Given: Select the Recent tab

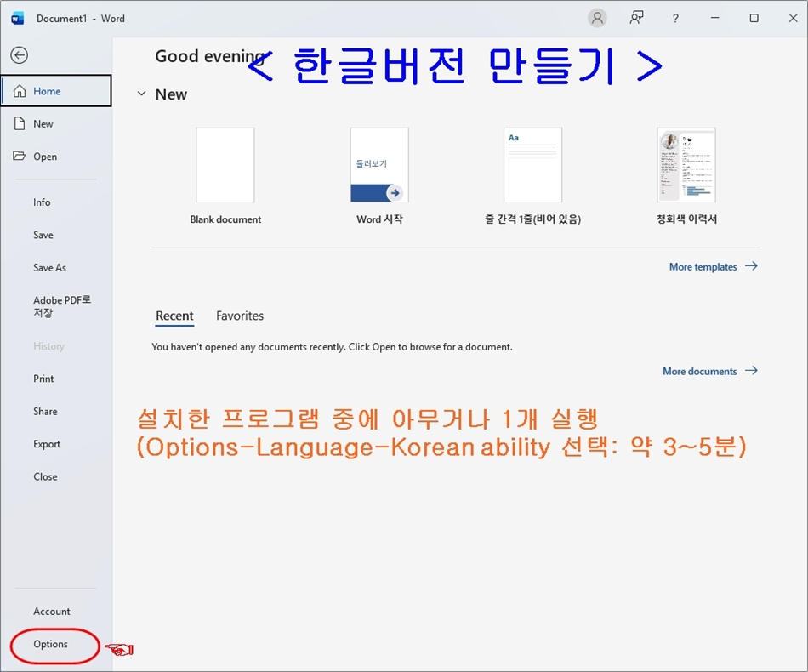Looking at the screenshot, I should coord(174,316).
